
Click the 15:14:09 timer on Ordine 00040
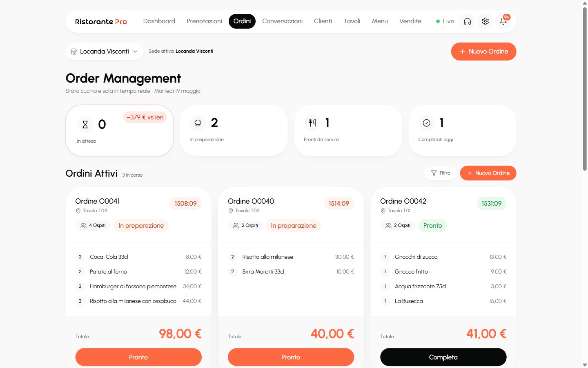pyautogui.click(x=339, y=204)
